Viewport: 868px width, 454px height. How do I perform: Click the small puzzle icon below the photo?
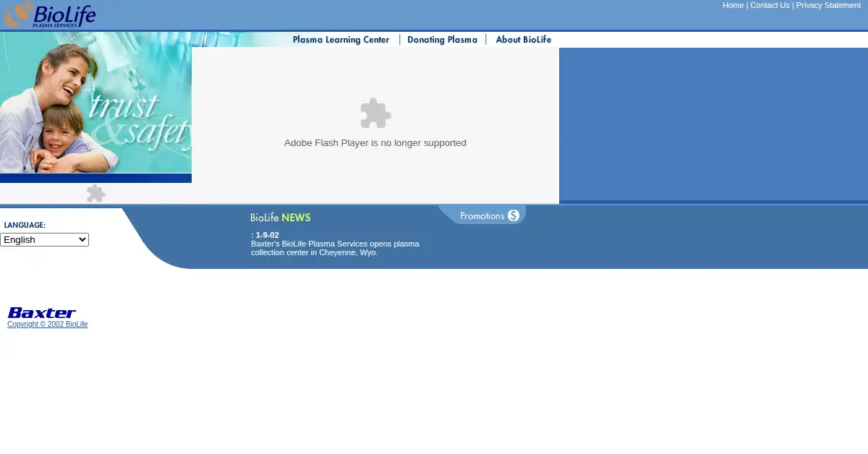click(x=95, y=194)
